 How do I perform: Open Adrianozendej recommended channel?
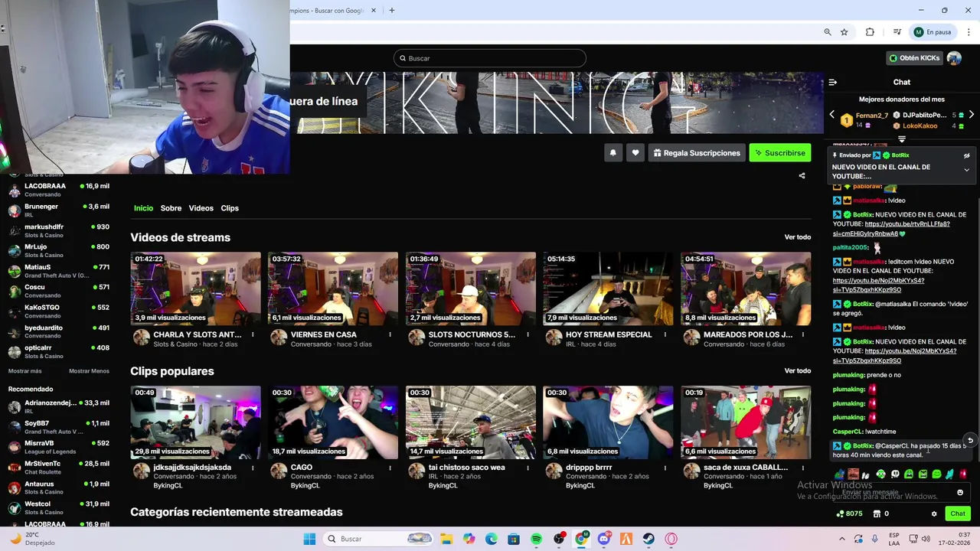click(58, 406)
